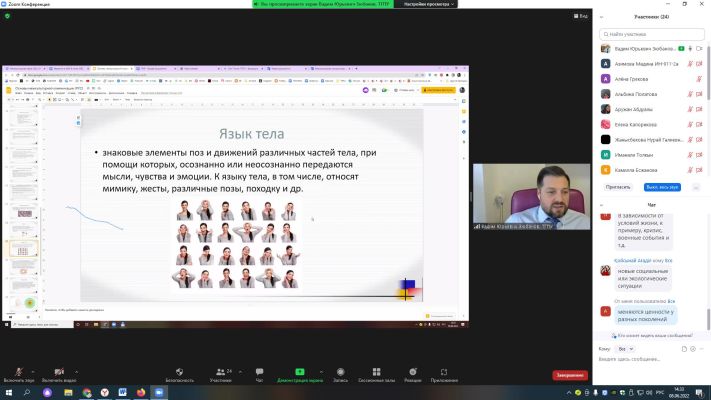Click the chat panel scrollbar
The image size is (711, 400).
point(708,318)
